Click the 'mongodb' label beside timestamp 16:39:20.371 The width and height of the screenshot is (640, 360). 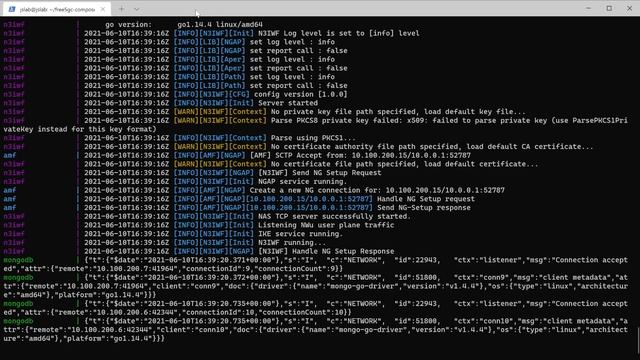point(18,260)
